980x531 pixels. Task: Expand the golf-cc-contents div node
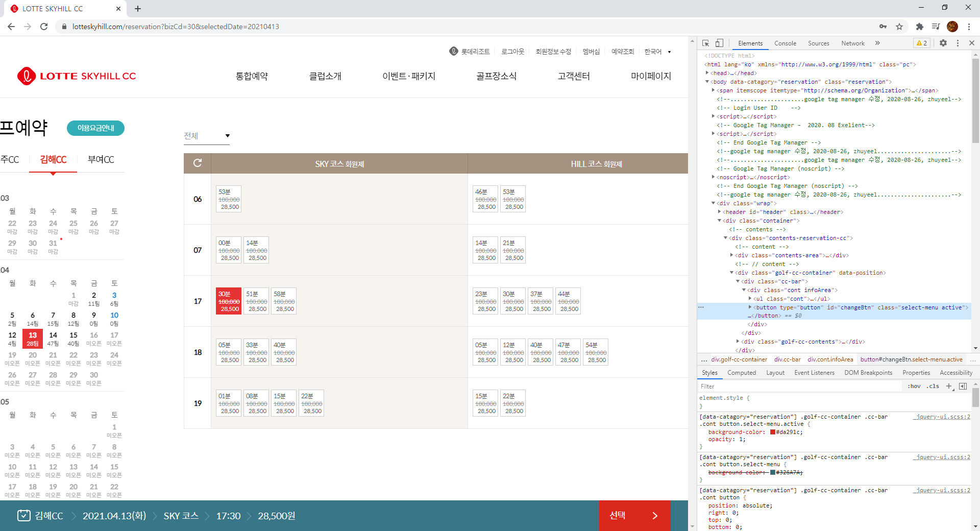point(738,342)
